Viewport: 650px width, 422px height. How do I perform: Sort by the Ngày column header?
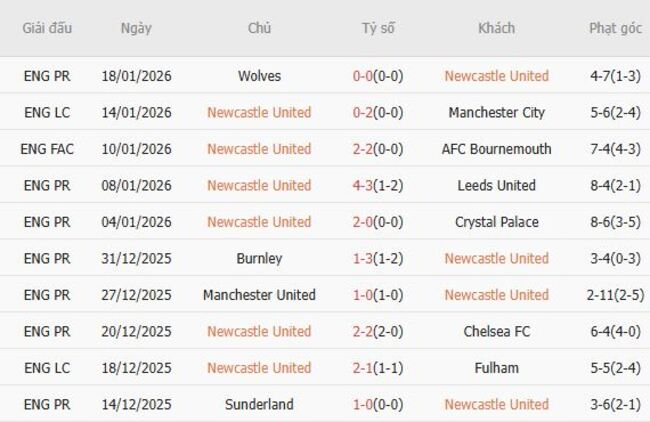coord(136,28)
